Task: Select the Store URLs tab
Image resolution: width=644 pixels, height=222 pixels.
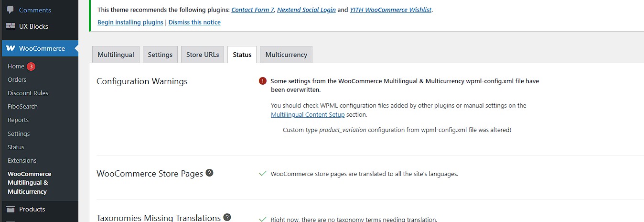Action: click(x=203, y=55)
